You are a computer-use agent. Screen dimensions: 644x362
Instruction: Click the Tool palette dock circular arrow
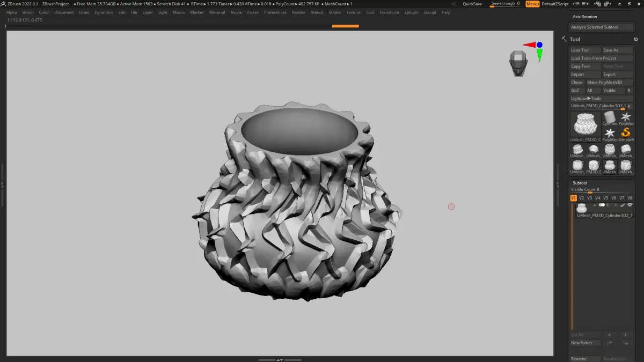636,39
